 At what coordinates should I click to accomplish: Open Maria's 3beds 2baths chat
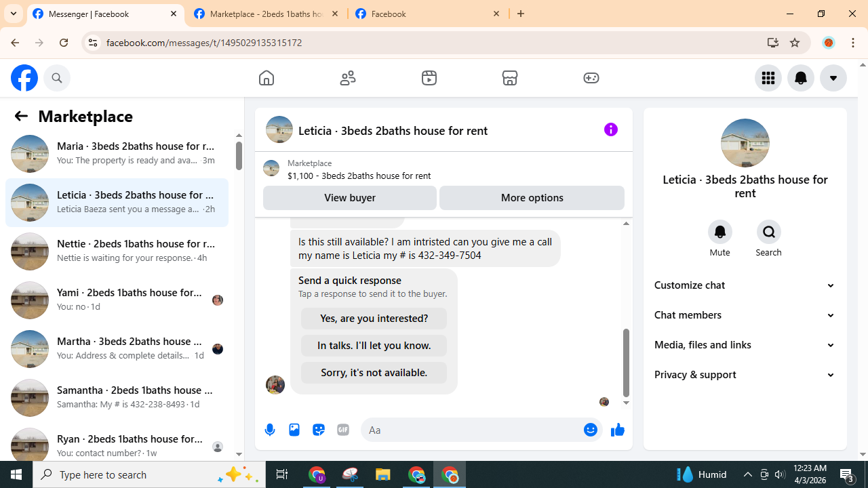pyautogui.click(x=117, y=154)
